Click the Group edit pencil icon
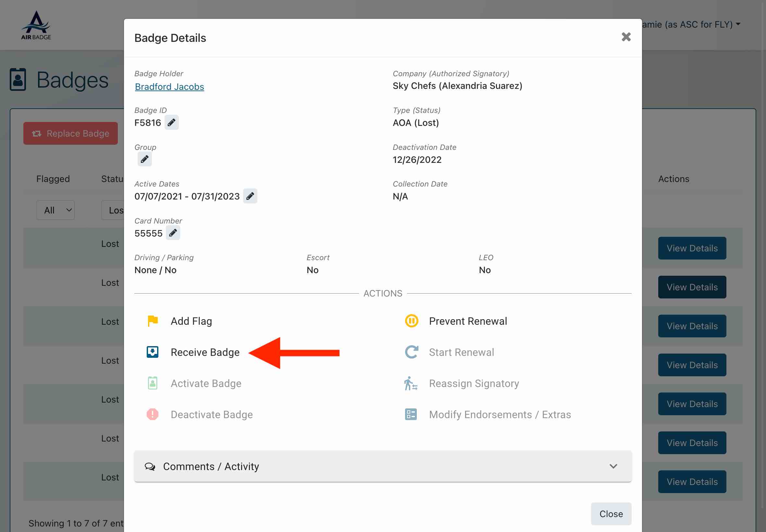This screenshot has width=766, height=532. 144,159
